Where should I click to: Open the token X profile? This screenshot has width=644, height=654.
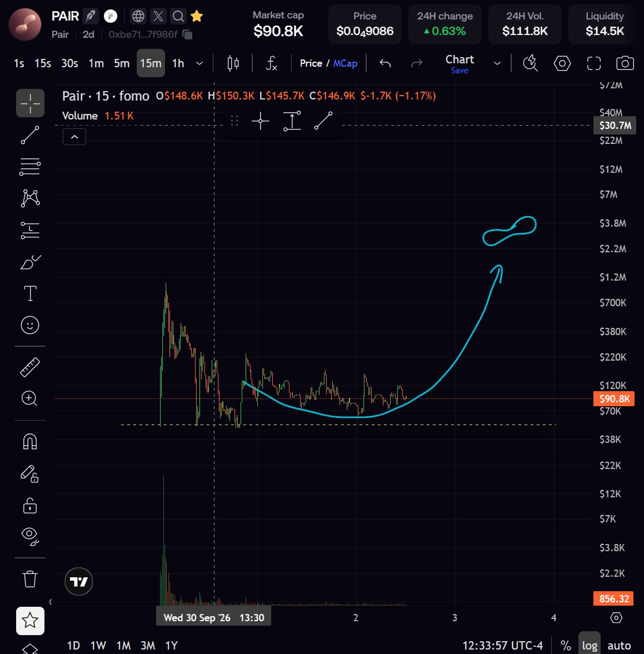pyautogui.click(x=158, y=16)
